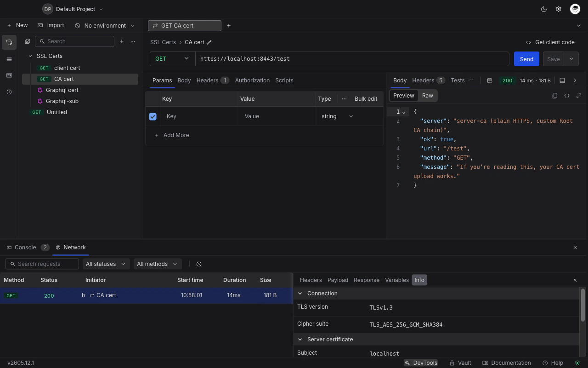Open the param Type string dropdown
This screenshot has height=368, width=588.
(337, 116)
